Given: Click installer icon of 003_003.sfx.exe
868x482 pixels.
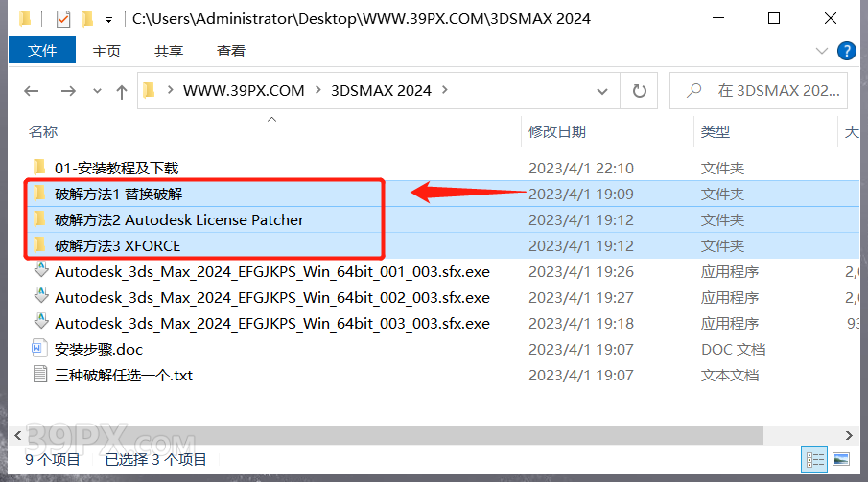Looking at the screenshot, I should [x=41, y=322].
